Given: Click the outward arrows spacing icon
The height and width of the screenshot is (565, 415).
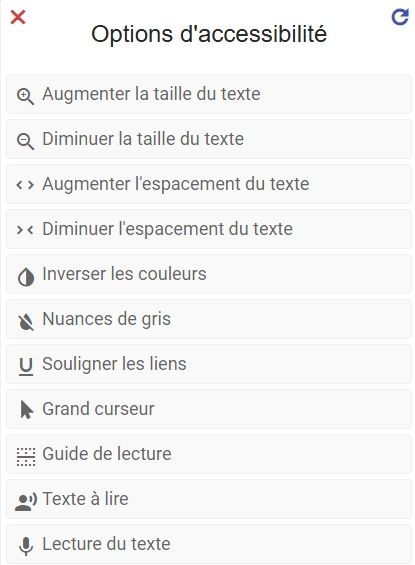Looking at the screenshot, I should point(25,185).
